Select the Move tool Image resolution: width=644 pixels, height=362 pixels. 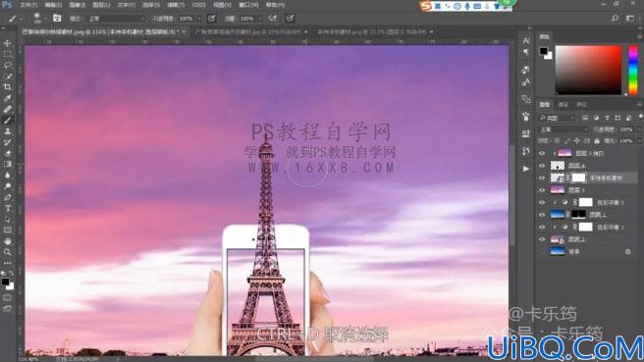click(8, 43)
